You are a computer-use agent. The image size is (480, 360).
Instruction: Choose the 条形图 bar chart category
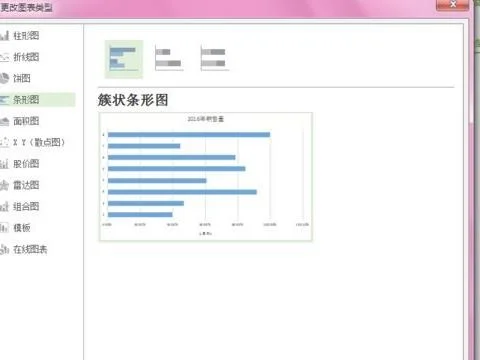click(37, 99)
